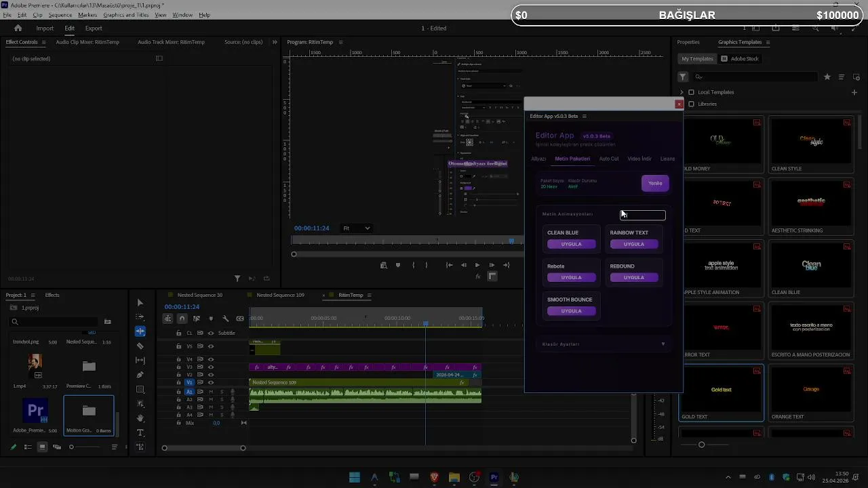868x488 pixels.
Task: Select GOLD TEXT template thumbnail
Action: pyautogui.click(x=722, y=390)
